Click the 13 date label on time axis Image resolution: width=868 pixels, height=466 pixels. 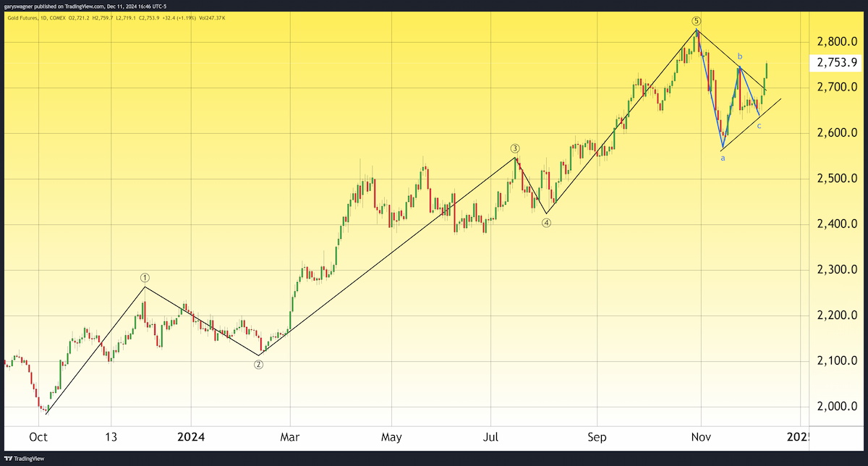coord(111,437)
